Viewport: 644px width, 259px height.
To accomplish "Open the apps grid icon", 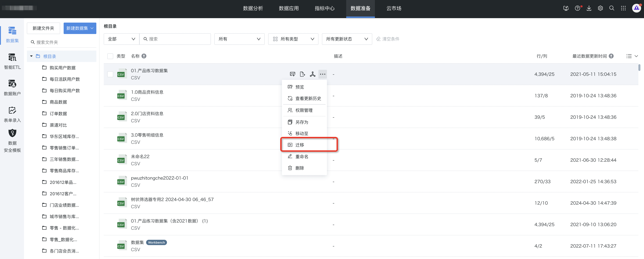I will tap(623, 8).
